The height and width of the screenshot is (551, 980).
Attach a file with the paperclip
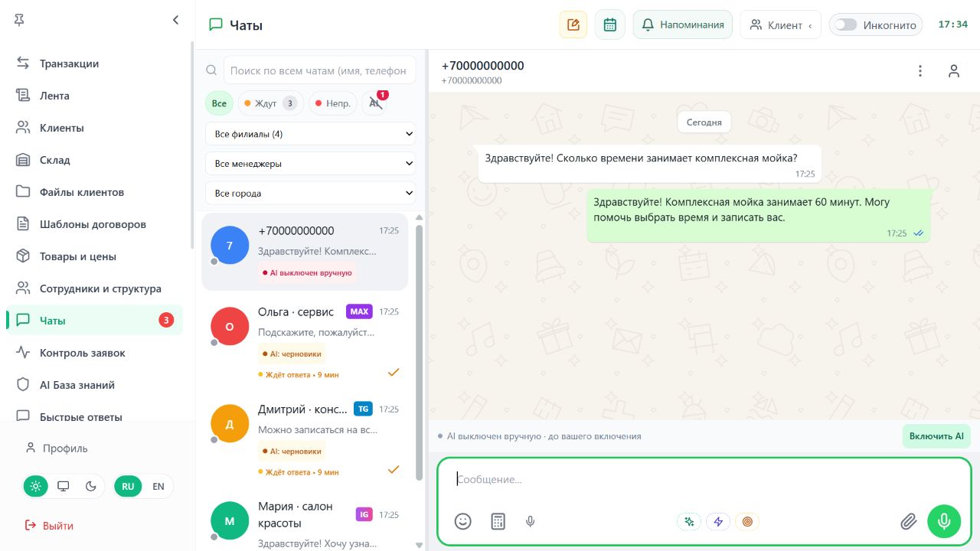point(908,522)
